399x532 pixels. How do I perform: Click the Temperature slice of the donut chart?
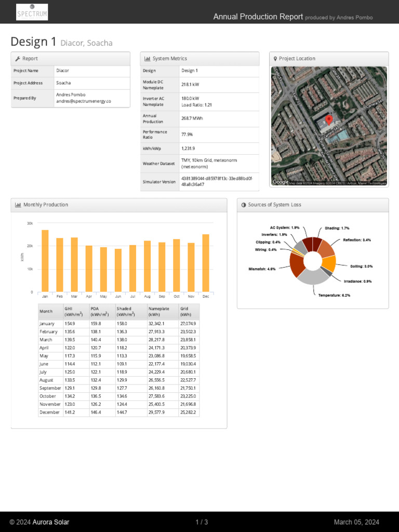(x=313, y=276)
